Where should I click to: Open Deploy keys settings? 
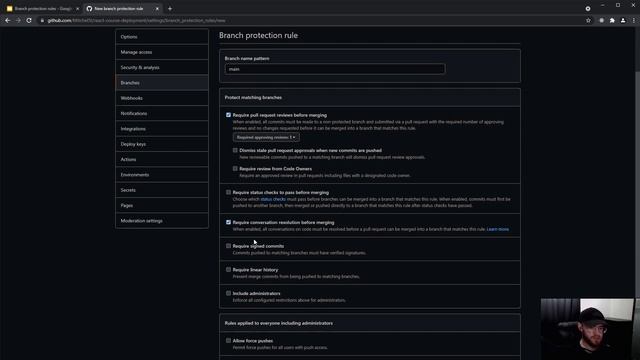pyautogui.click(x=162, y=144)
